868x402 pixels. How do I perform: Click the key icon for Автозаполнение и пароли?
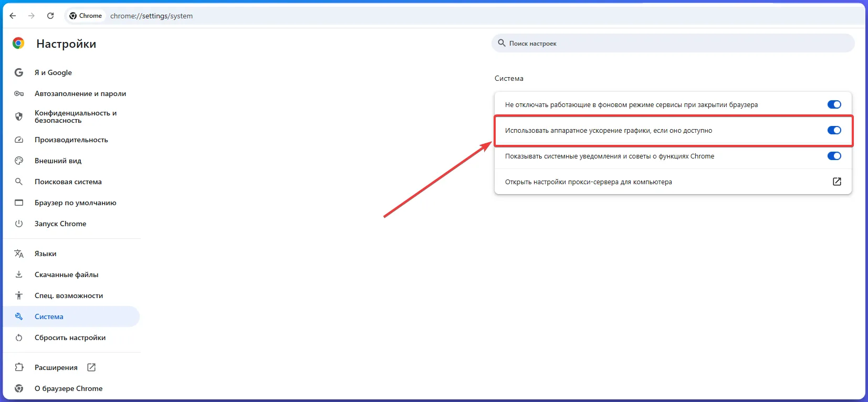pos(19,93)
